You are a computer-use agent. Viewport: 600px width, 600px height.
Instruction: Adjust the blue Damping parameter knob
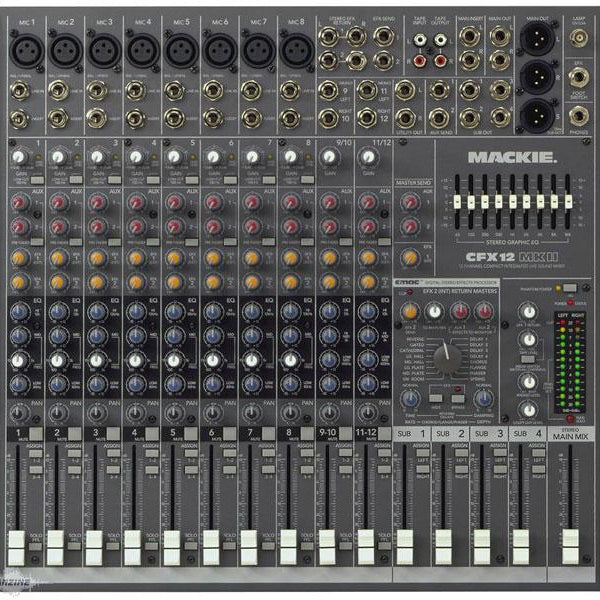click(x=483, y=399)
